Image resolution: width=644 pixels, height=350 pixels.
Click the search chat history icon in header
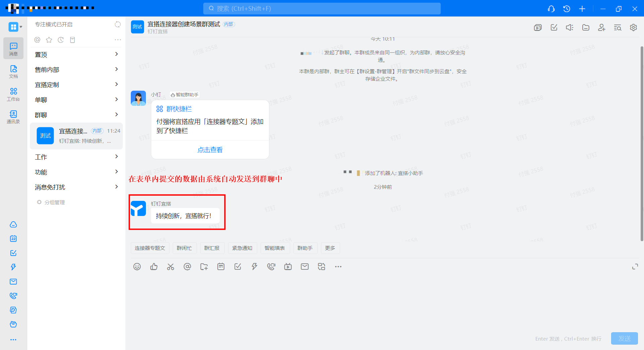point(618,28)
